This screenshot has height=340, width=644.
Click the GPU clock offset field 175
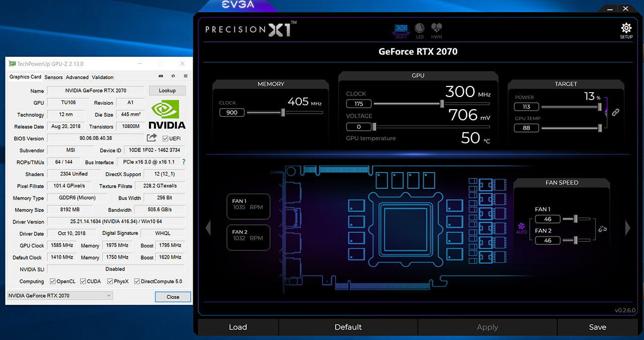click(x=359, y=104)
